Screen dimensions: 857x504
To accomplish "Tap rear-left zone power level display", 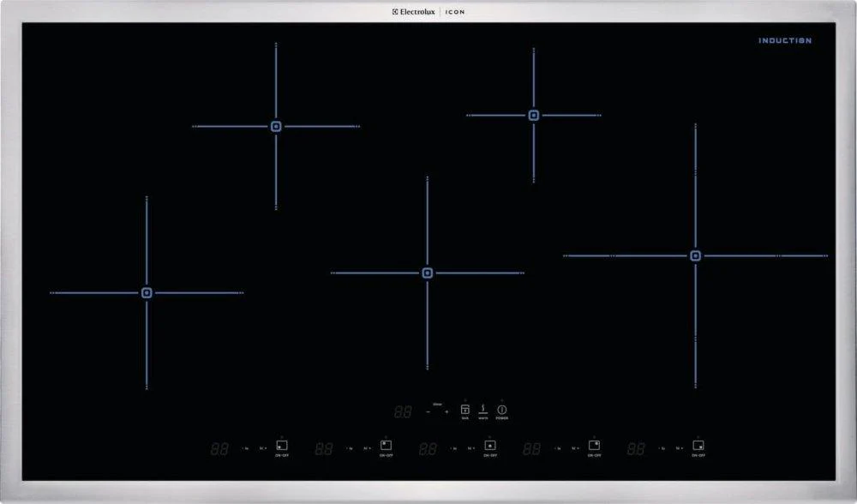I will coord(324,449).
